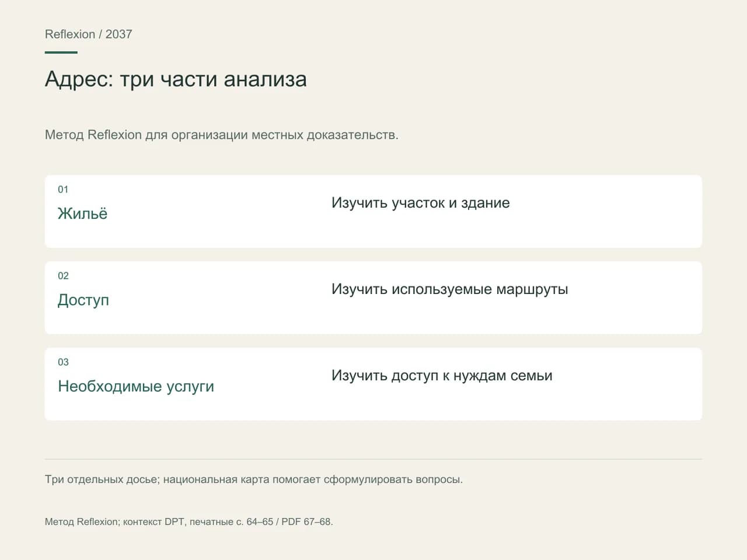This screenshot has width=747, height=560.
Task: Click the number '02' label
Action: pyautogui.click(x=63, y=276)
